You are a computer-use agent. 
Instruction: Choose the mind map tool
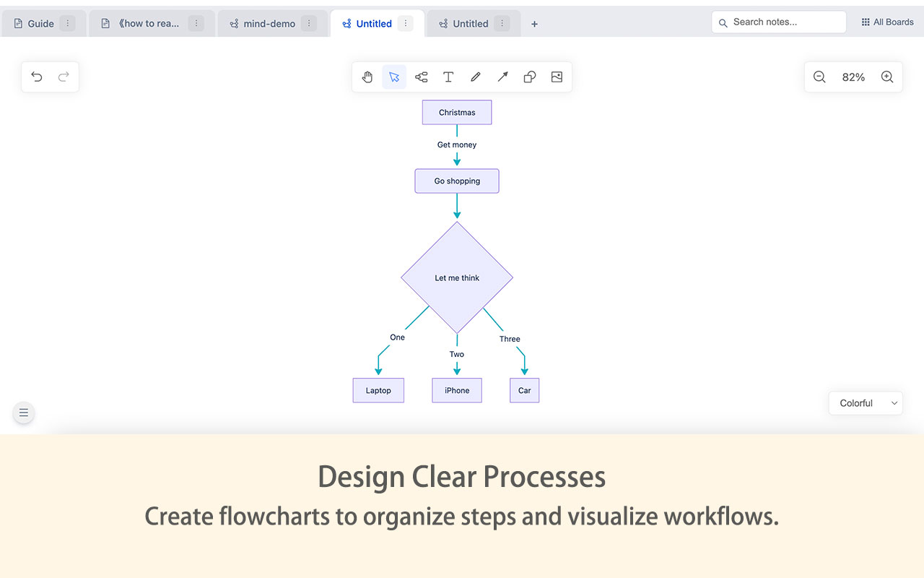tap(422, 77)
